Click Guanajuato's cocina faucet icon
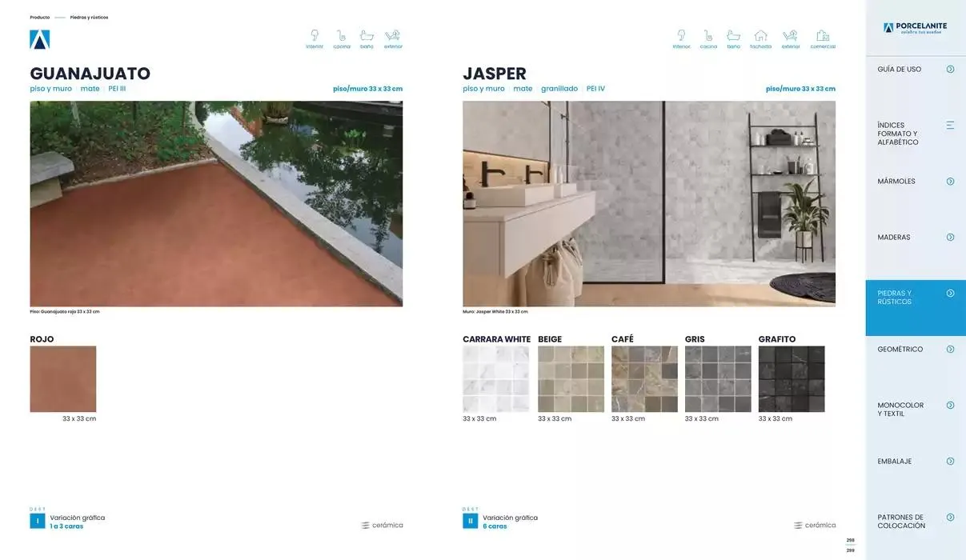Image resolution: width=966 pixels, height=560 pixels. [342, 36]
